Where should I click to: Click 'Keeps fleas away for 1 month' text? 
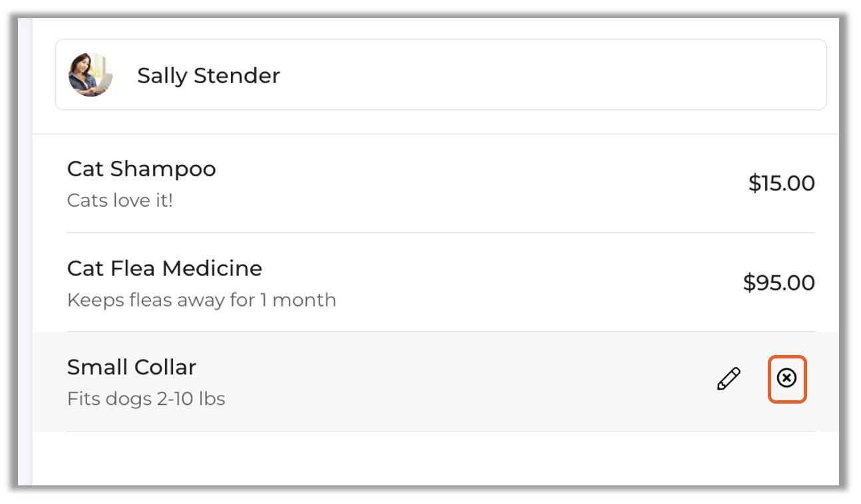(201, 300)
